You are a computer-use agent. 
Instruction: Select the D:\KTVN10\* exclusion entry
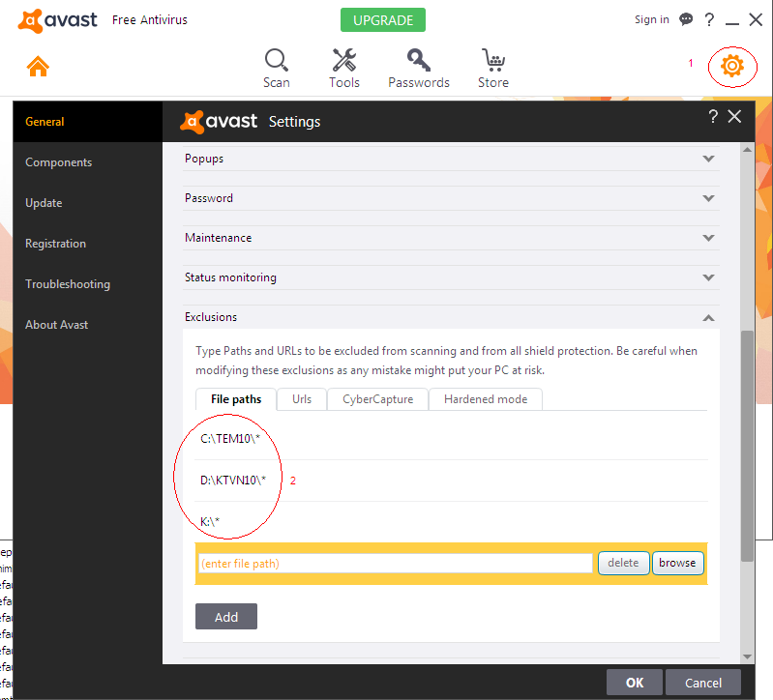tap(451, 481)
